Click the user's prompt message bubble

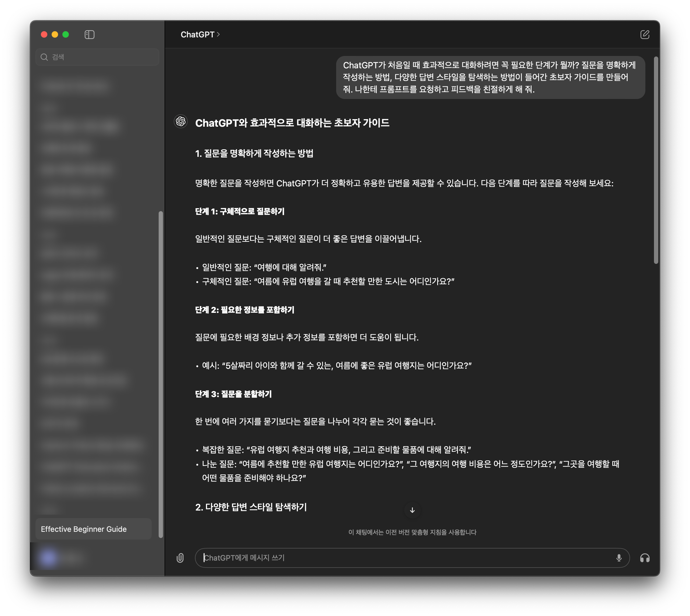pos(490,77)
